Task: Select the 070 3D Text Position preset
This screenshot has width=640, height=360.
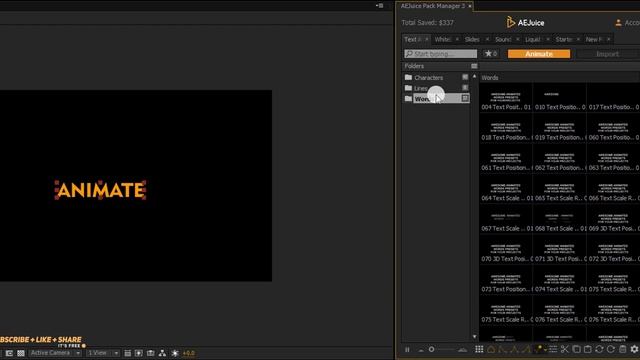Action: (506, 250)
